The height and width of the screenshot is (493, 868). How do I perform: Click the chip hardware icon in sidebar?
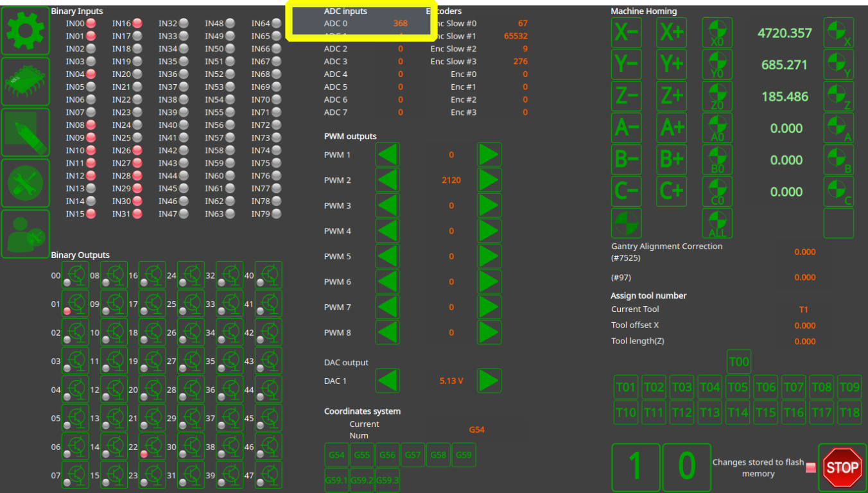26,82
